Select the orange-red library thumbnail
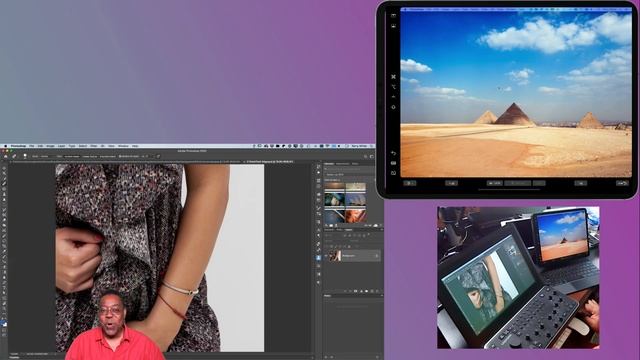 356,215
